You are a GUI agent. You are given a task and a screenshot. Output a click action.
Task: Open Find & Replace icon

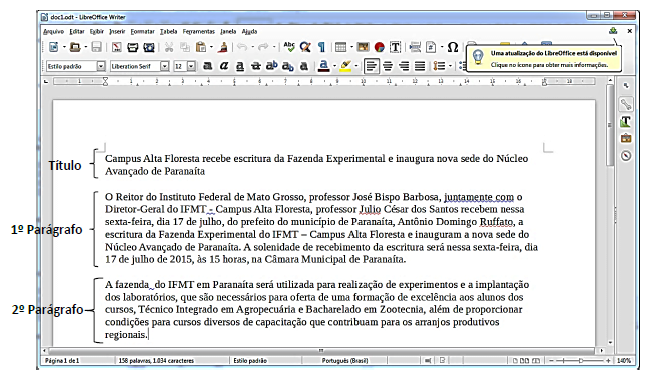click(305, 47)
